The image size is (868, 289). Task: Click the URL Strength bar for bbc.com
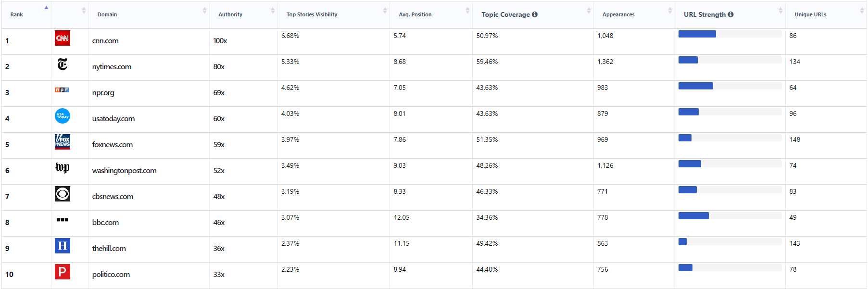(x=730, y=215)
